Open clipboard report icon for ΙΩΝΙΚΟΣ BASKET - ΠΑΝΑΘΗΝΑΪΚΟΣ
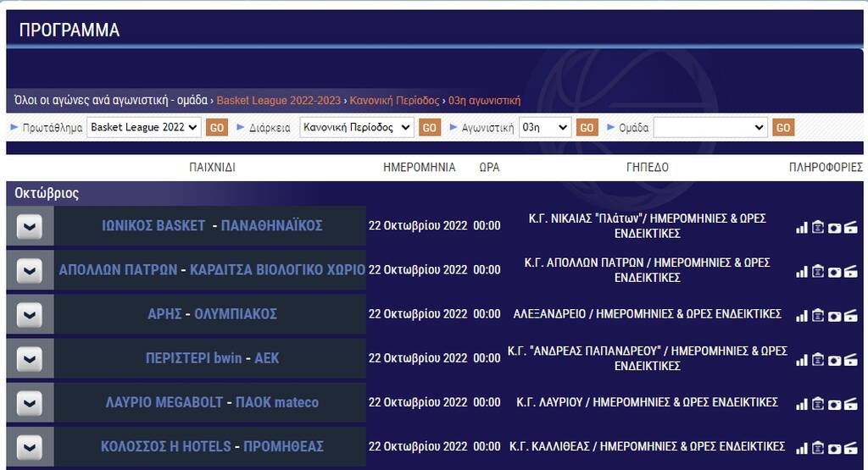Image resolution: width=868 pixels, height=470 pixels. tap(818, 227)
